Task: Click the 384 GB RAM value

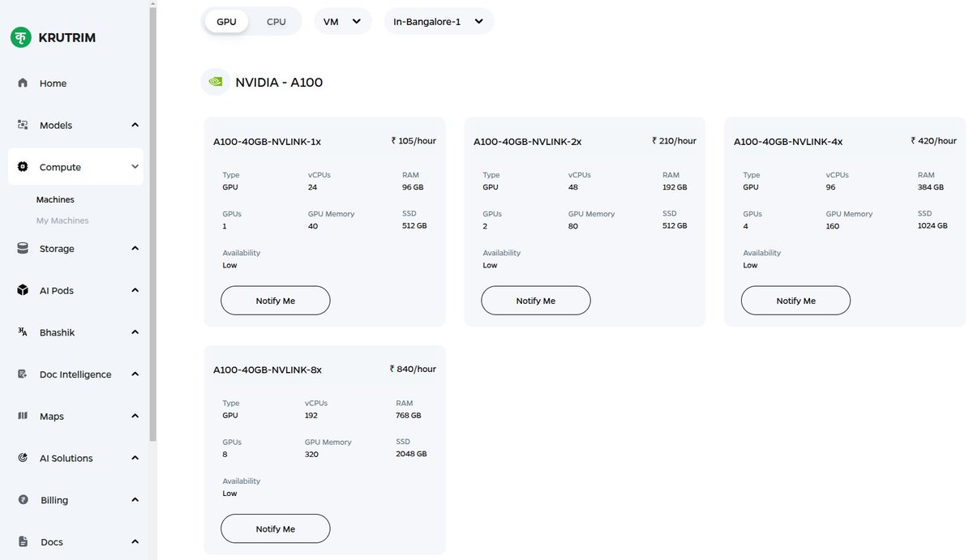Action: pos(931,187)
